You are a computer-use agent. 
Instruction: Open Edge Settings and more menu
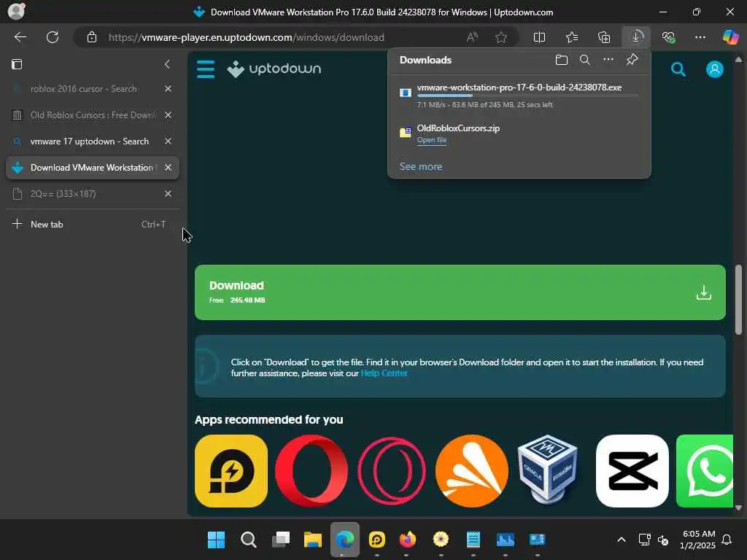coord(700,37)
